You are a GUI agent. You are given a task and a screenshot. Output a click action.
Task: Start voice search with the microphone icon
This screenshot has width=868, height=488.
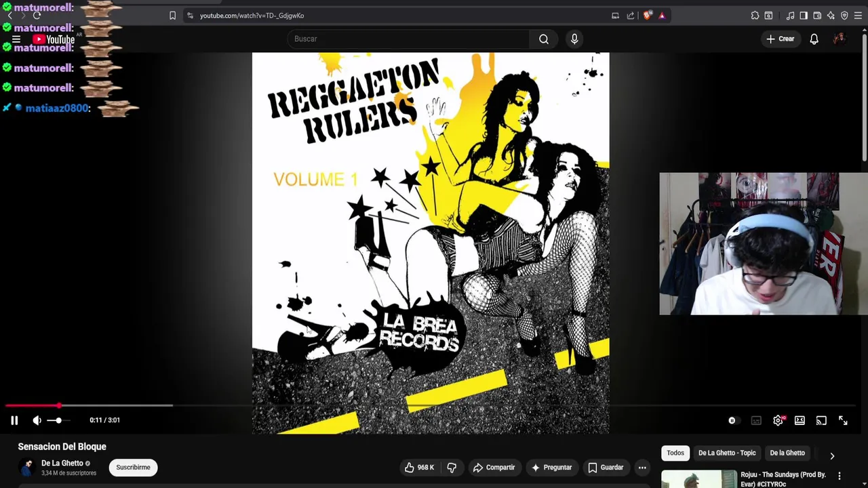pyautogui.click(x=574, y=39)
